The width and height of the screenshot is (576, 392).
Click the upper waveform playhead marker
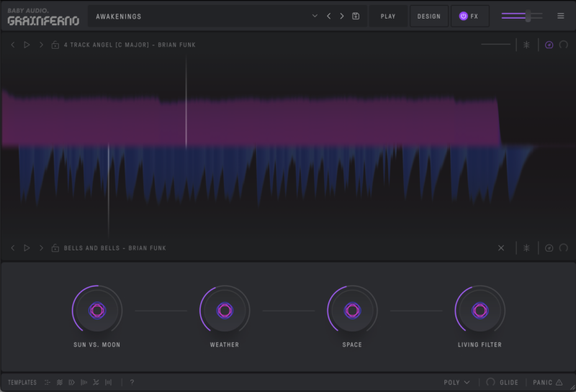186,101
